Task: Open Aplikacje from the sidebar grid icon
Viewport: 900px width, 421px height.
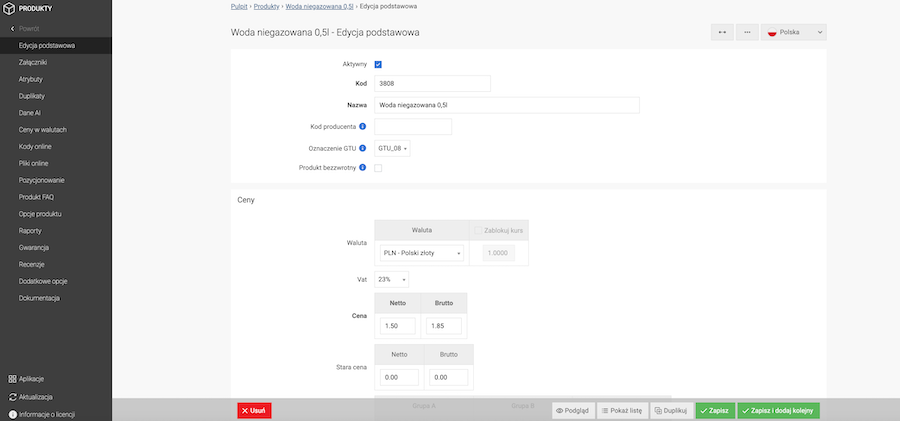Action: (12, 379)
